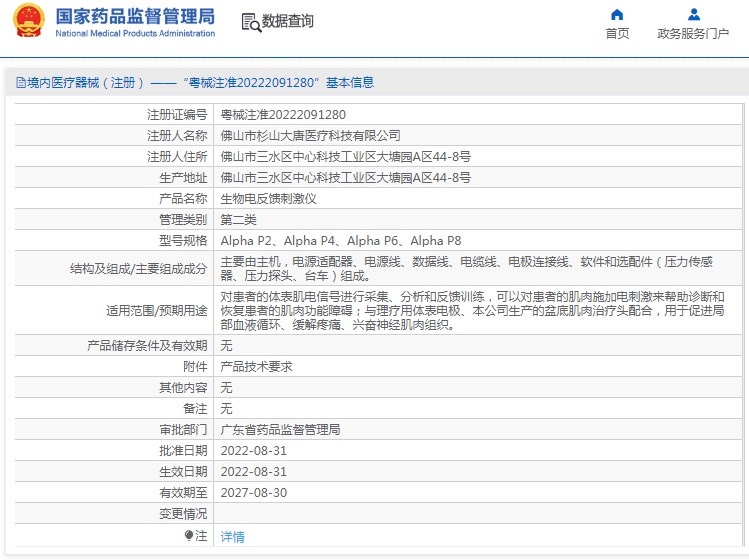Click the model spec Alpha P2 to P8 value

(x=340, y=241)
